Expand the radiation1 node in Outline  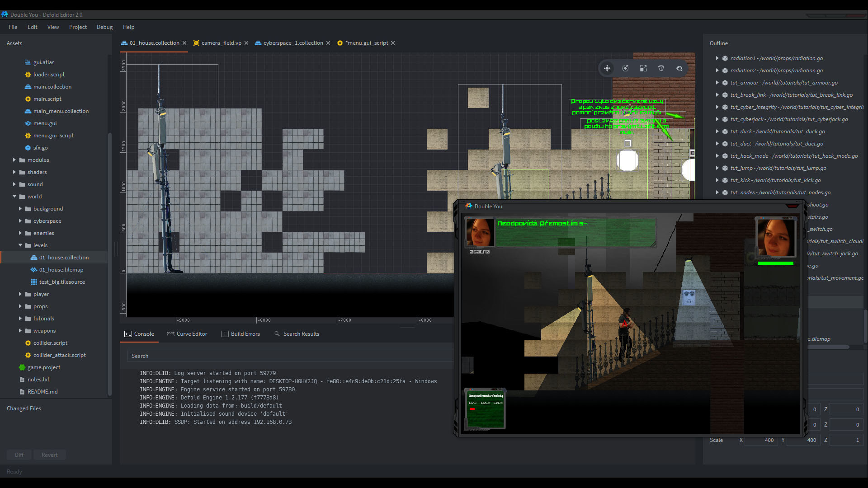coord(718,58)
